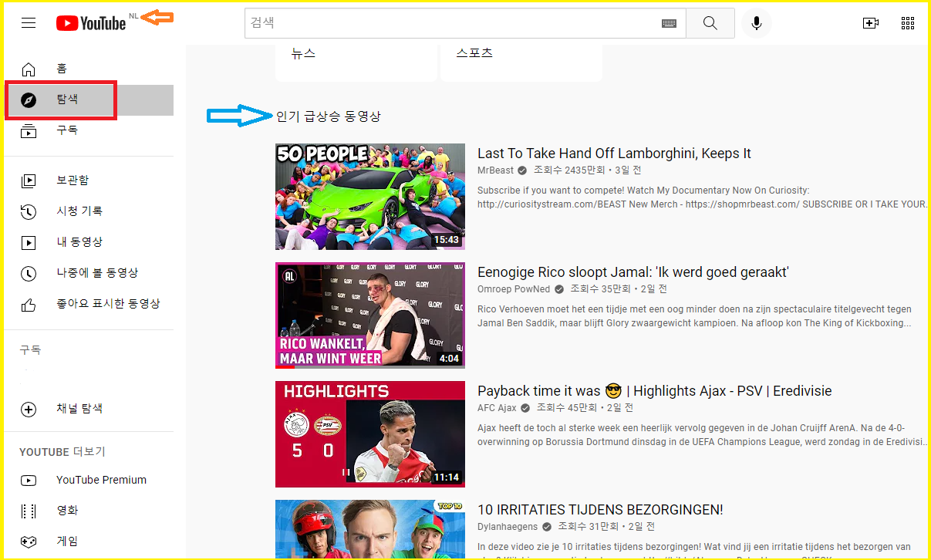Open the hamburger guide menu

click(29, 23)
